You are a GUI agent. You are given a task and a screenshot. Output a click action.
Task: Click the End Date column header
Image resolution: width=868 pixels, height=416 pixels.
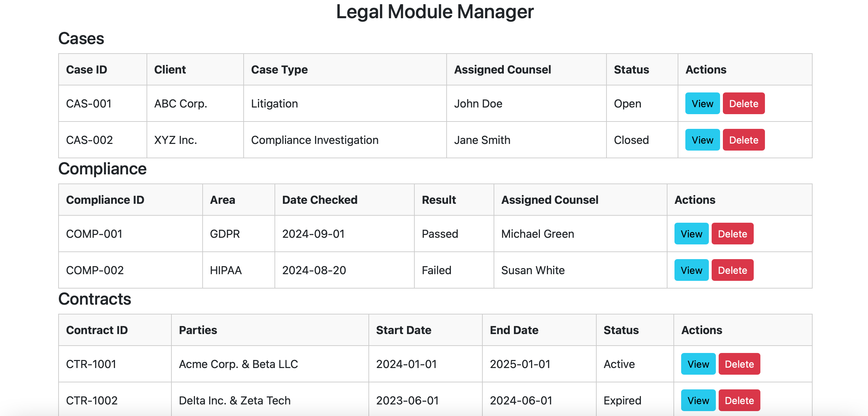pos(514,330)
